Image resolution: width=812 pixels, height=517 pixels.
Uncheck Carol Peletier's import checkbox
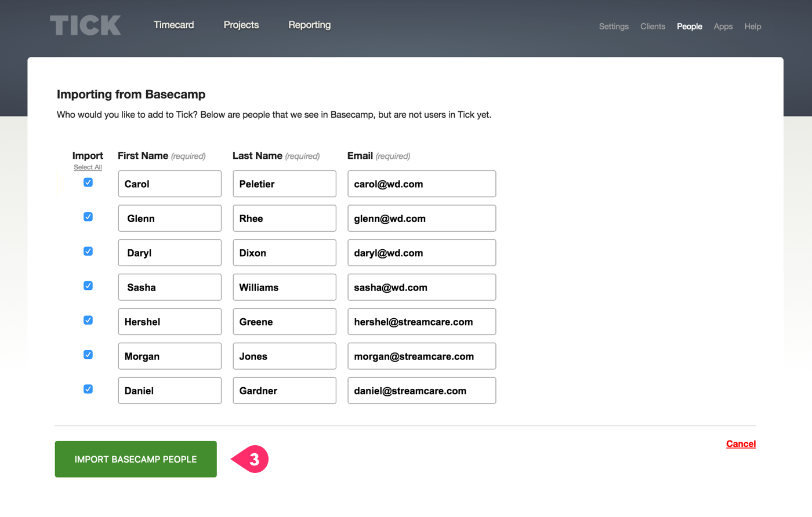click(x=88, y=181)
